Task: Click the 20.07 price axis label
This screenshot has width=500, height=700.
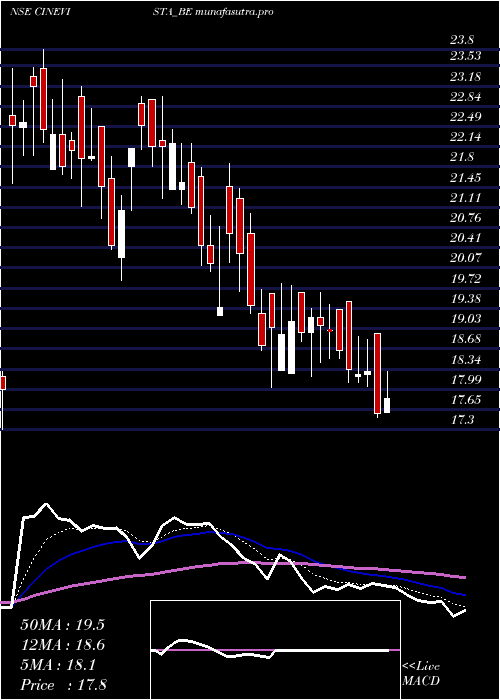Action: [x=465, y=258]
